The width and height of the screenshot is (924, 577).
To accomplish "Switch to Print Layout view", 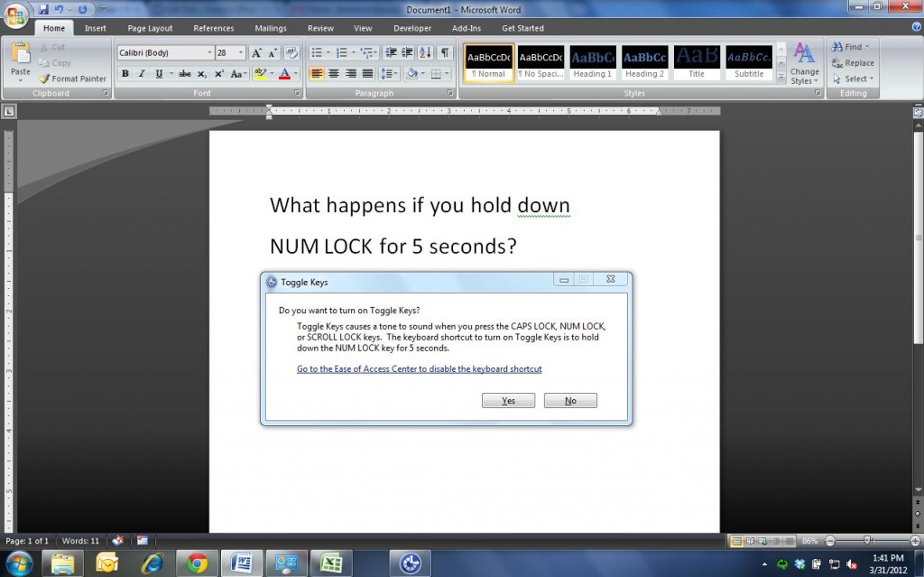I will pos(736,541).
